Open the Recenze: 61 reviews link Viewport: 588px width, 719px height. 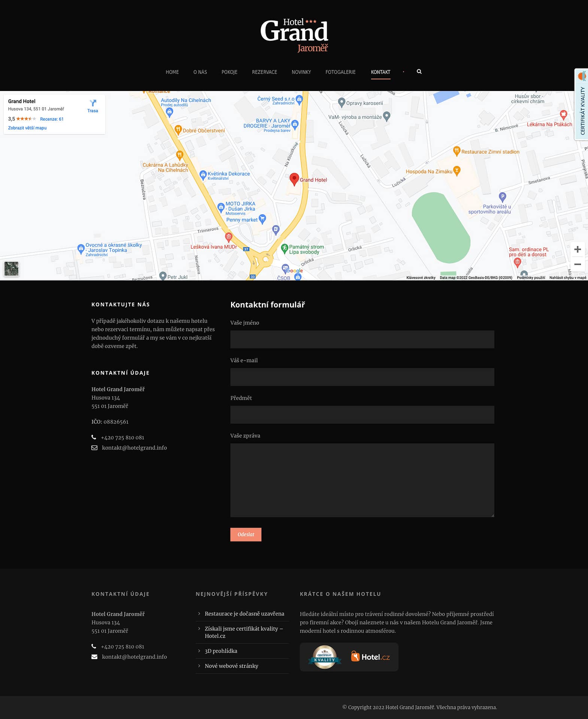pos(52,119)
